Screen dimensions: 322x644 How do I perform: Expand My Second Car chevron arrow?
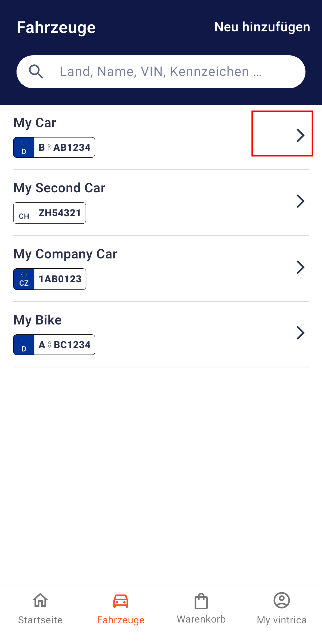click(300, 201)
